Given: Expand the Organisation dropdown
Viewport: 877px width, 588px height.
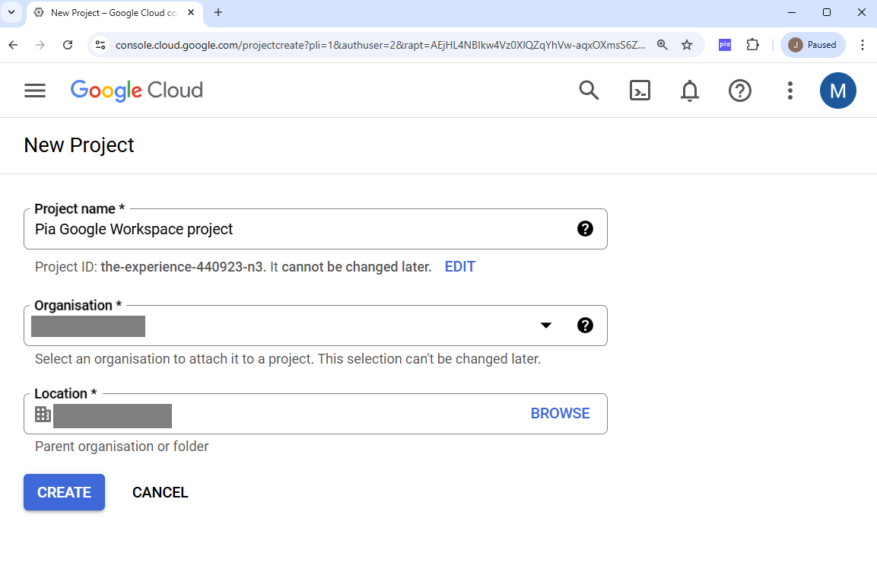Looking at the screenshot, I should pos(546,325).
